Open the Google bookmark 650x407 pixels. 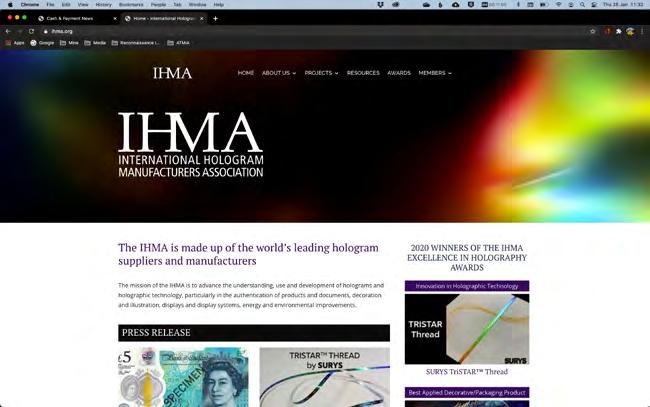(x=42, y=43)
